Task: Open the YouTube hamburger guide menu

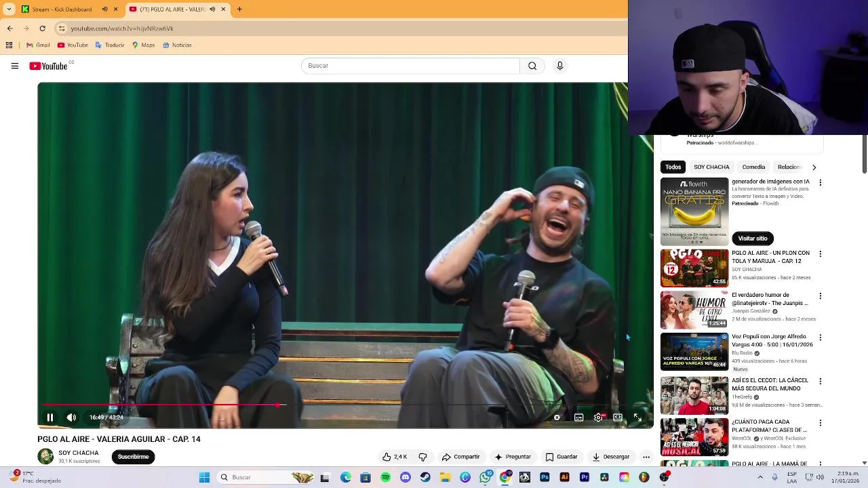Action: [x=14, y=66]
